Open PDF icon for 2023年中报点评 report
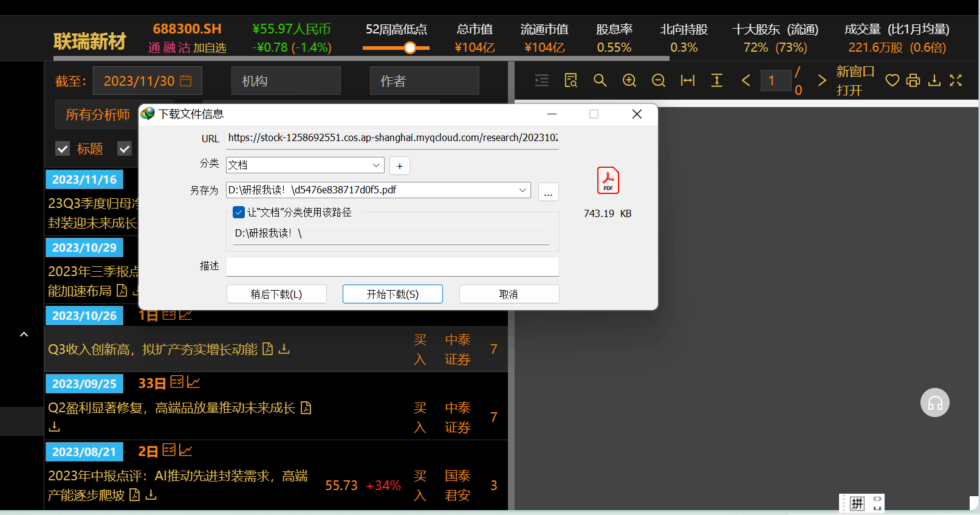This screenshot has width=980, height=515. pyautogui.click(x=134, y=495)
